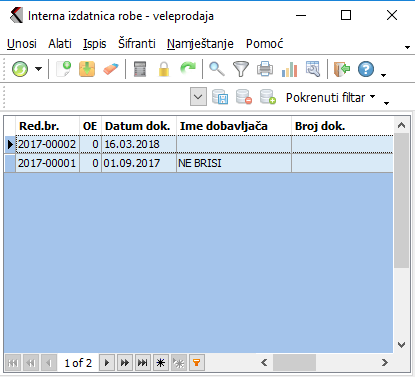The image size is (415, 377).
Task: Open the Alati menu
Action: (x=60, y=44)
